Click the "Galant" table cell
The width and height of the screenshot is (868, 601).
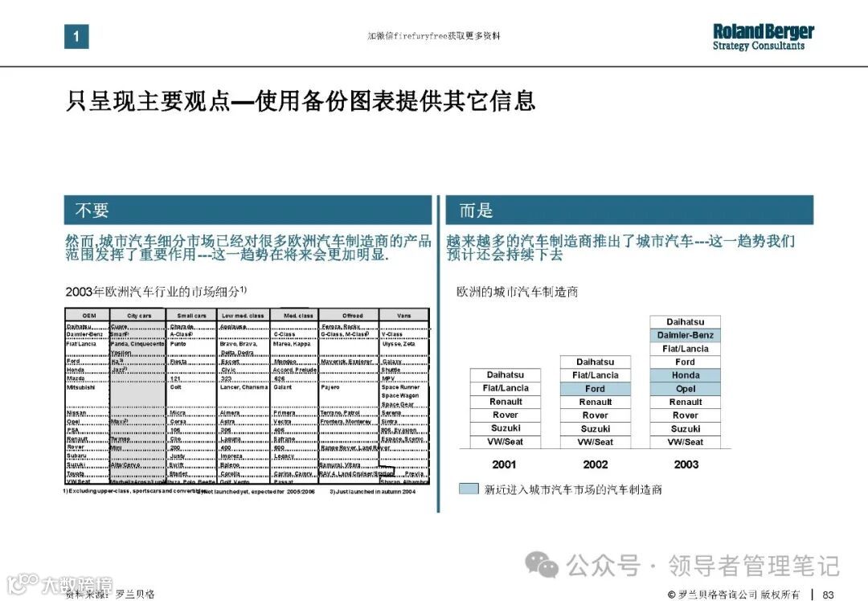click(282, 387)
